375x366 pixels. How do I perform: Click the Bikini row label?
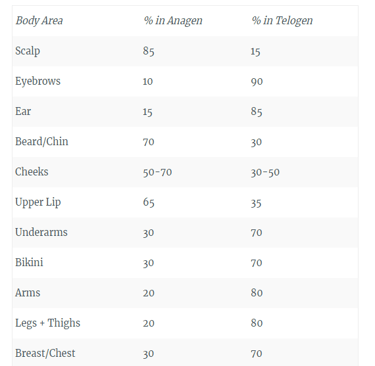pos(29,262)
